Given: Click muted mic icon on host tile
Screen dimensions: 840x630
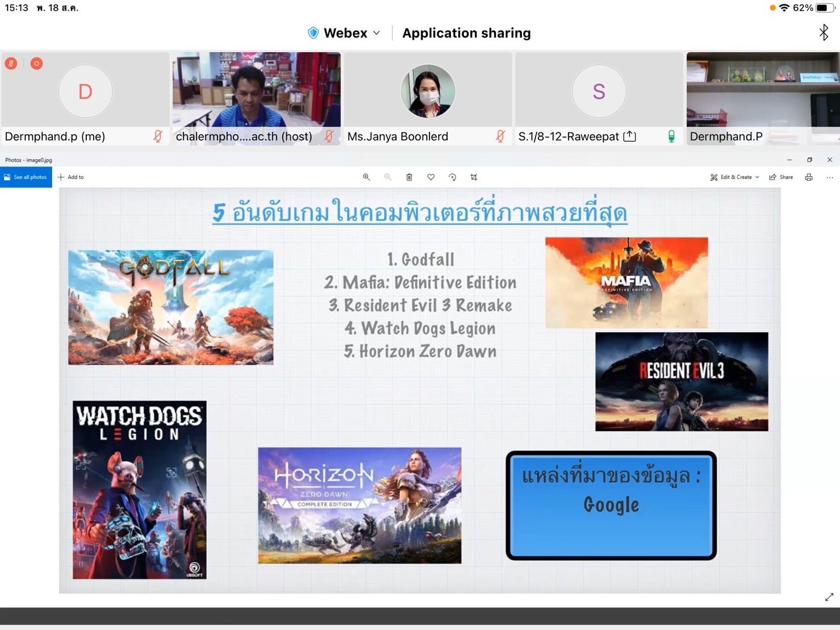Looking at the screenshot, I should [329, 136].
